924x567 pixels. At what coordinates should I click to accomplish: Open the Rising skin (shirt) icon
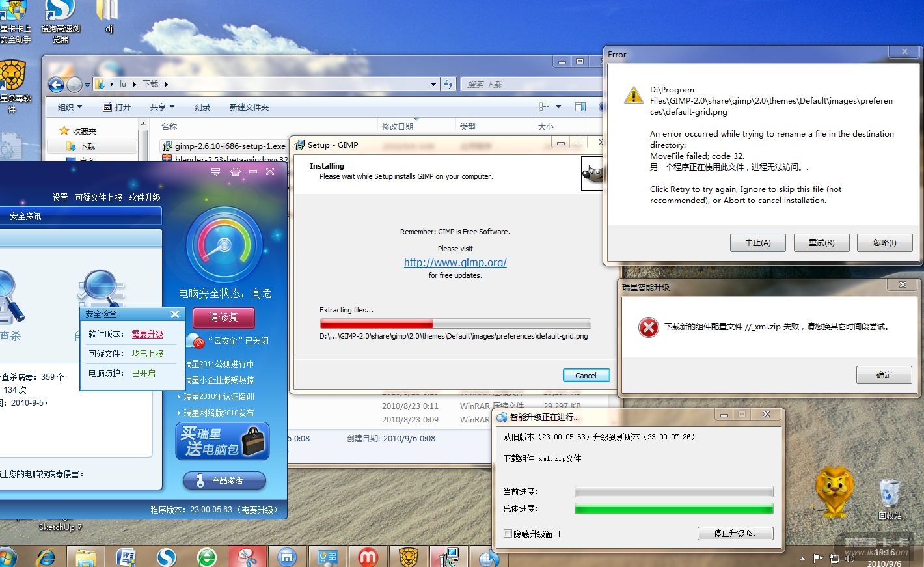(x=235, y=172)
